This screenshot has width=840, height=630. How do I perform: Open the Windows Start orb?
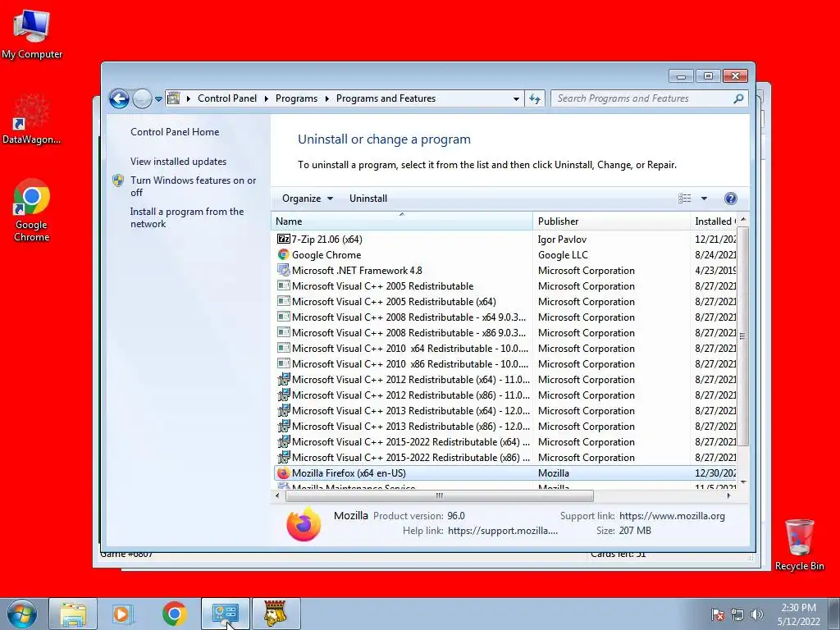(x=21, y=614)
